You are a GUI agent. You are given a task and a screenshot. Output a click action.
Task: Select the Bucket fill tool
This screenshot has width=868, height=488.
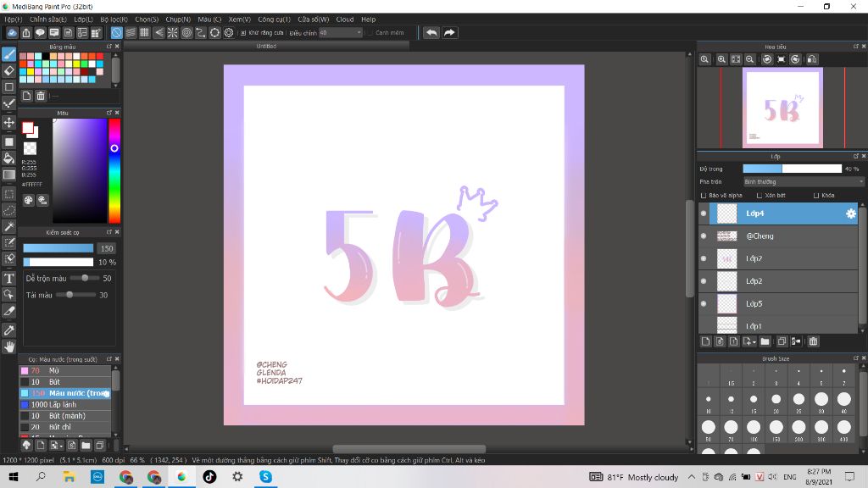8,158
